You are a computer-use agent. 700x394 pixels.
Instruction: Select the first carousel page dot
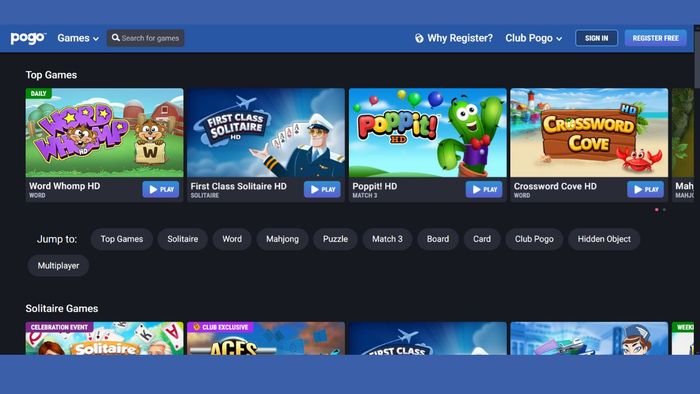click(657, 209)
